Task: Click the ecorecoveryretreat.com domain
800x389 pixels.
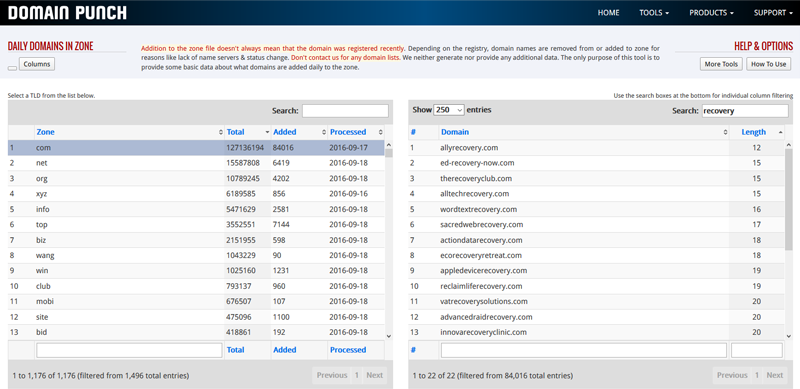Action: (481, 255)
